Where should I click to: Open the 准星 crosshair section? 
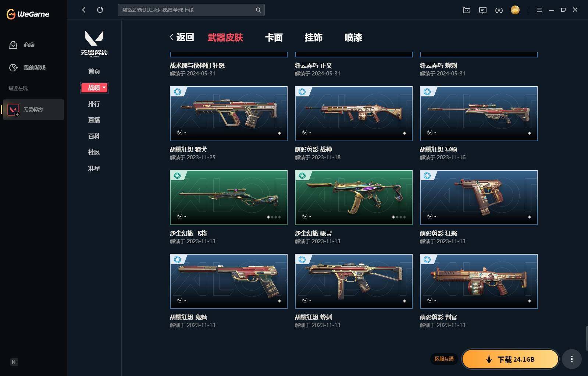[x=94, y=169]
